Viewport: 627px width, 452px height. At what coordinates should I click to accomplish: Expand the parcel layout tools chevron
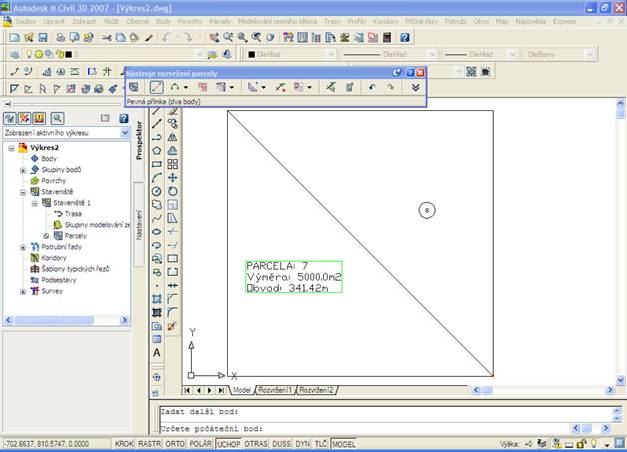tap(415, 87)
